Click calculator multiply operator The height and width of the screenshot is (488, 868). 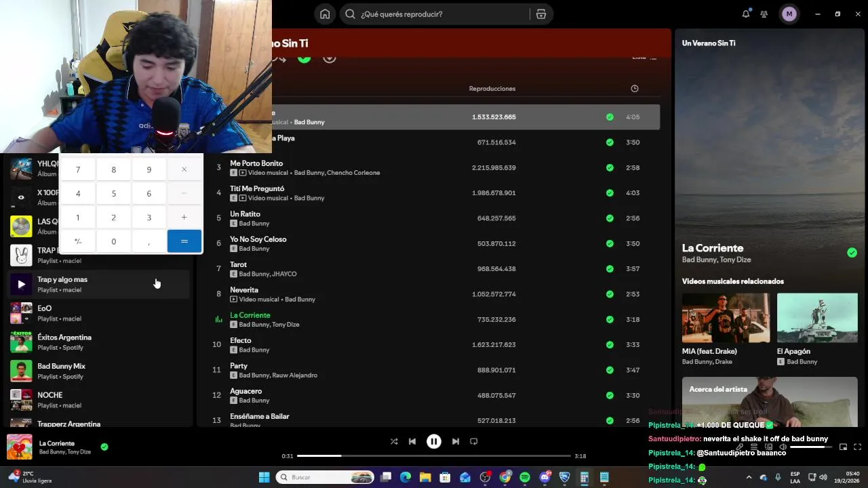tap(184, 169)
